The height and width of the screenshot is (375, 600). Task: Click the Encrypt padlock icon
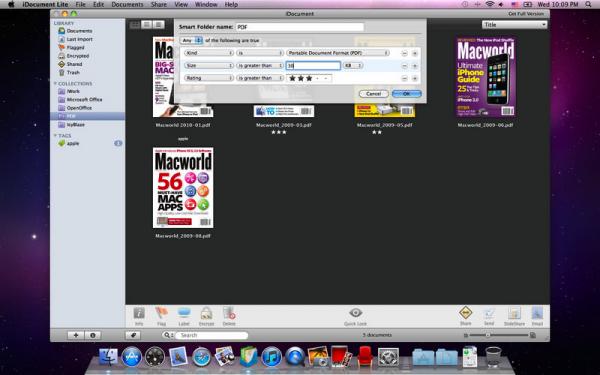coord(206,313)
